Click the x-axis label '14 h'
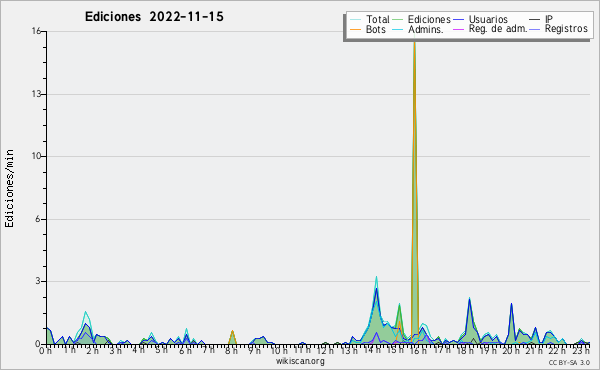This screenshot has height=370, width=600. point(372,350)
